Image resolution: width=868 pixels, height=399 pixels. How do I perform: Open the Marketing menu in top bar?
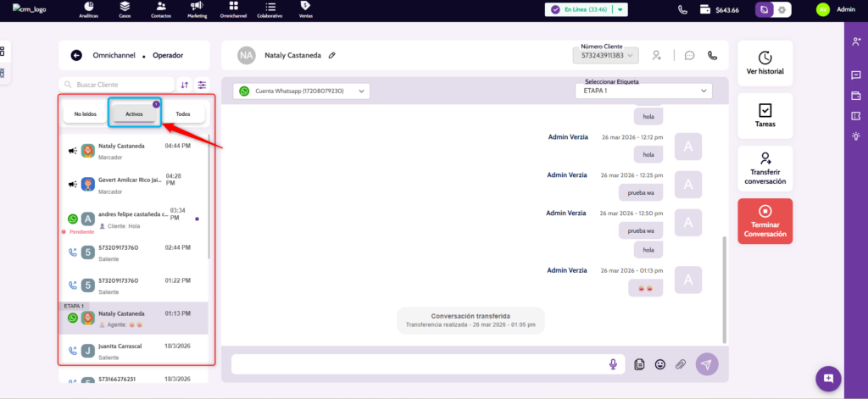pos(197,9)
